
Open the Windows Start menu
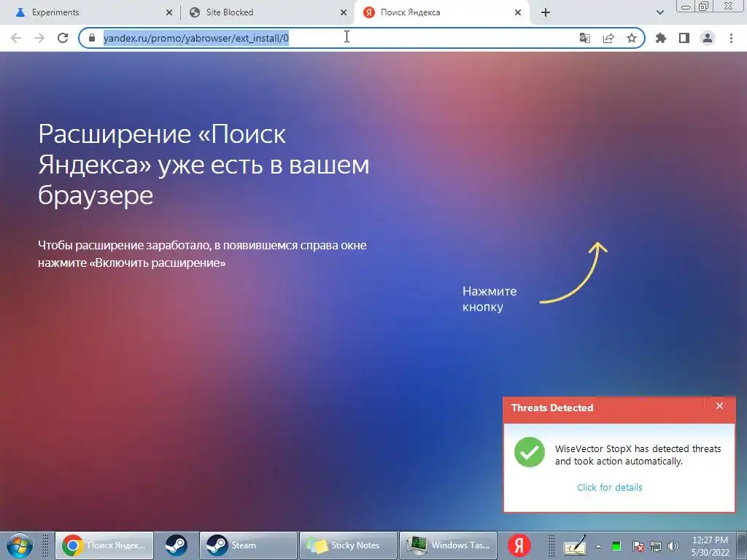pos(20,545)
